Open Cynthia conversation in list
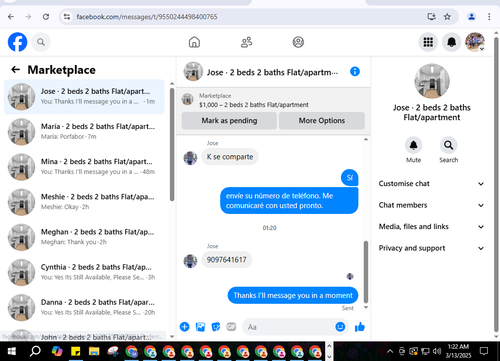The width and height of the screenshot is (500, 361). (x=84, y=272)
